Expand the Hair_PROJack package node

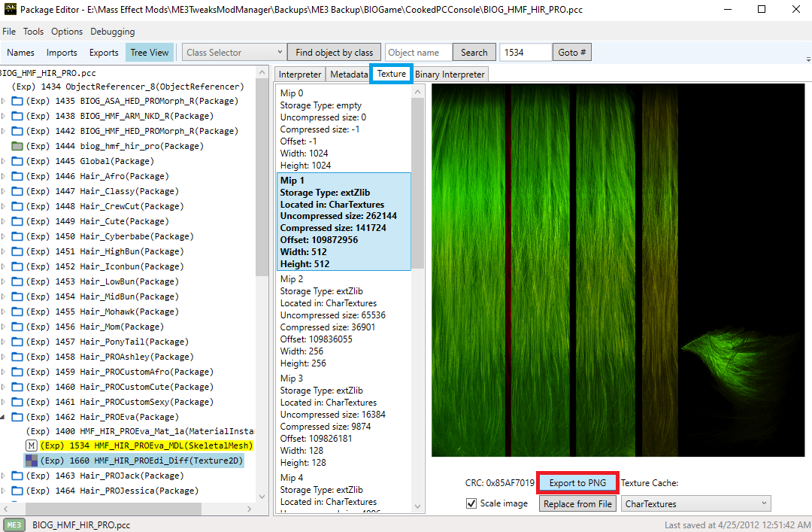(3, 476)
